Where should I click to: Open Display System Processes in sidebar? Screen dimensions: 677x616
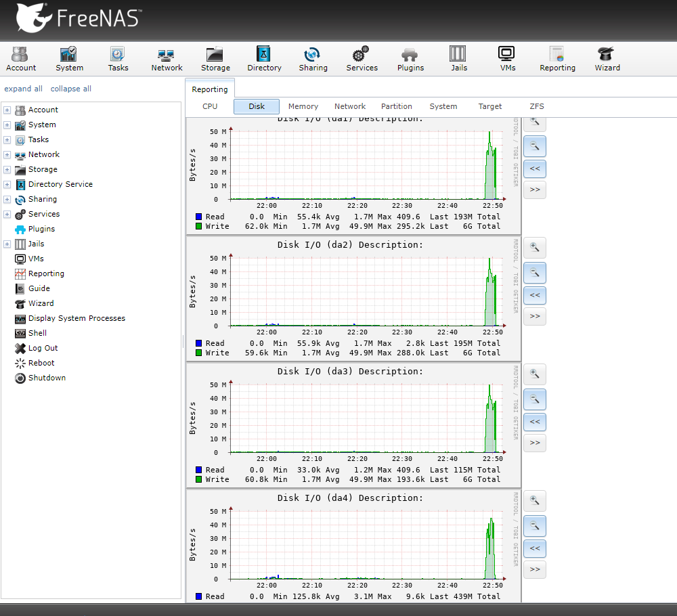[77, 318]
